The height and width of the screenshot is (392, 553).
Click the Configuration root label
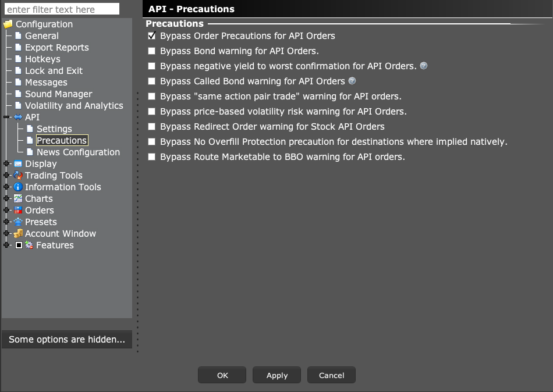tap(44, 24)
